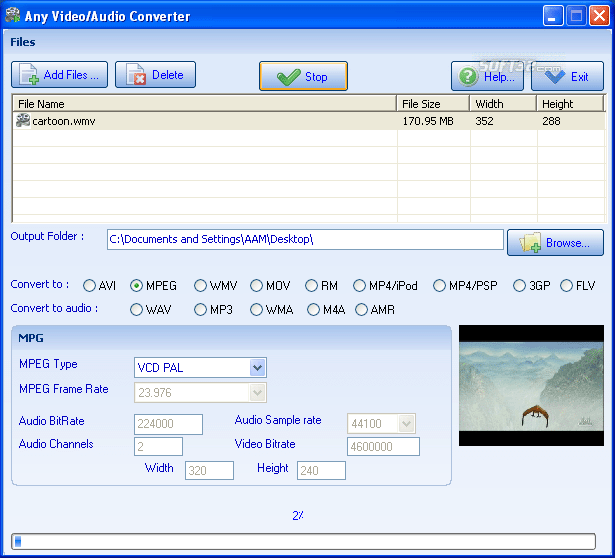Stop the conversion with Stop button

coord(303,76)
